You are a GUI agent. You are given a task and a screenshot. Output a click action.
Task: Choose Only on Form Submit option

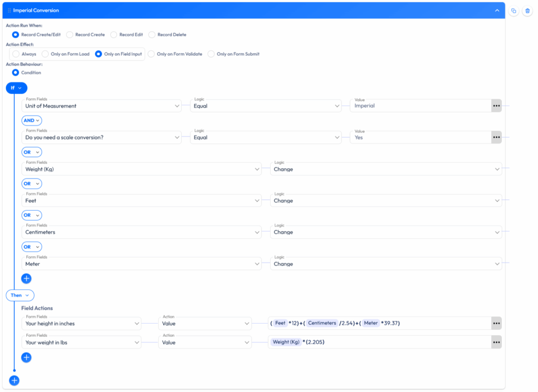pos(211,54)
